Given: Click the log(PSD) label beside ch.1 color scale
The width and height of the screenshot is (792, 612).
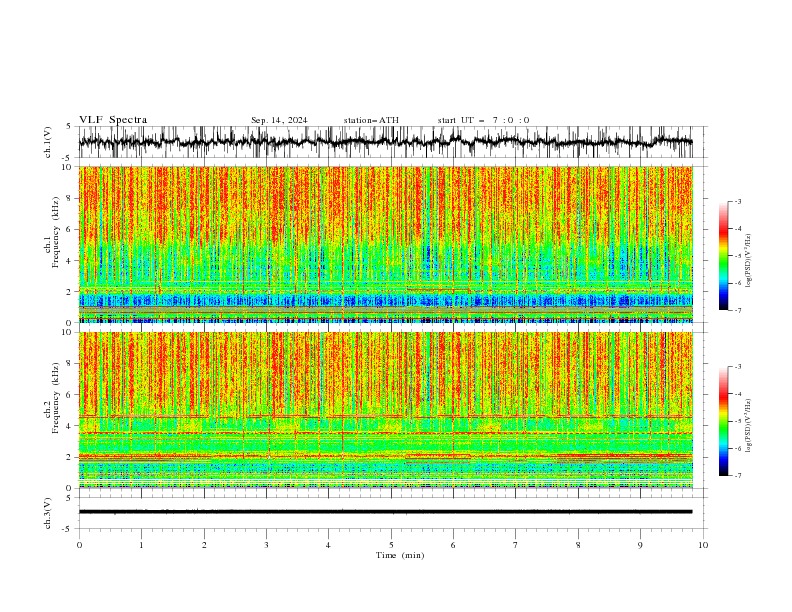Looking at the screenshot, I should coord(748,261).
